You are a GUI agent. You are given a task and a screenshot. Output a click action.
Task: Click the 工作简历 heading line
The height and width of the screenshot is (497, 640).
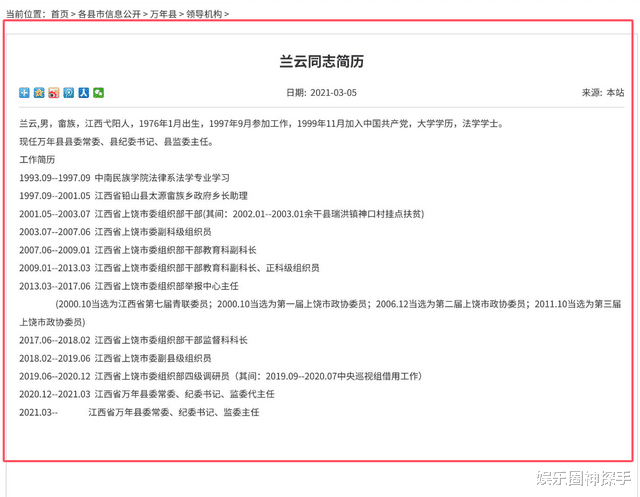(x=37, y=160)
